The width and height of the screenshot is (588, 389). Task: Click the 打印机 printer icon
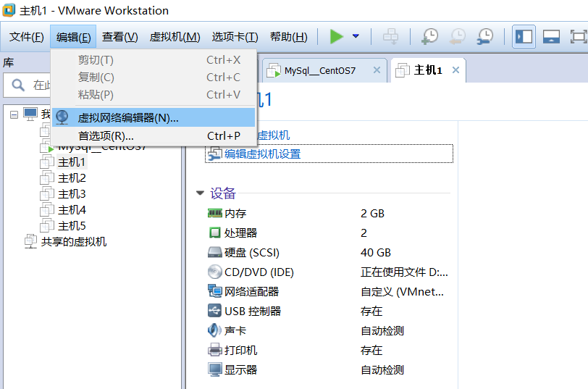click(215, 350)
